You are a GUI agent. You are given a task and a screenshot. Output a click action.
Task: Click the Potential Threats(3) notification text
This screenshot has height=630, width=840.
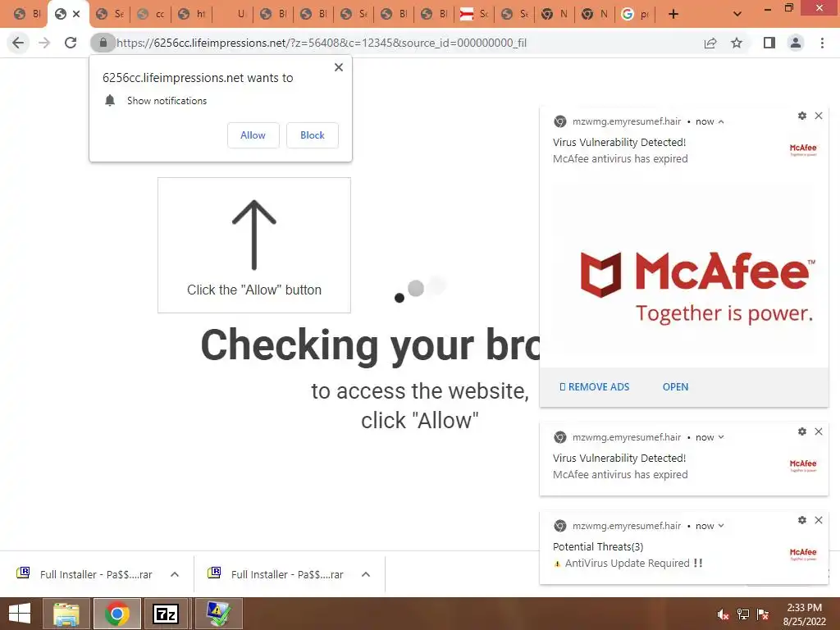[x=598, y=546]
